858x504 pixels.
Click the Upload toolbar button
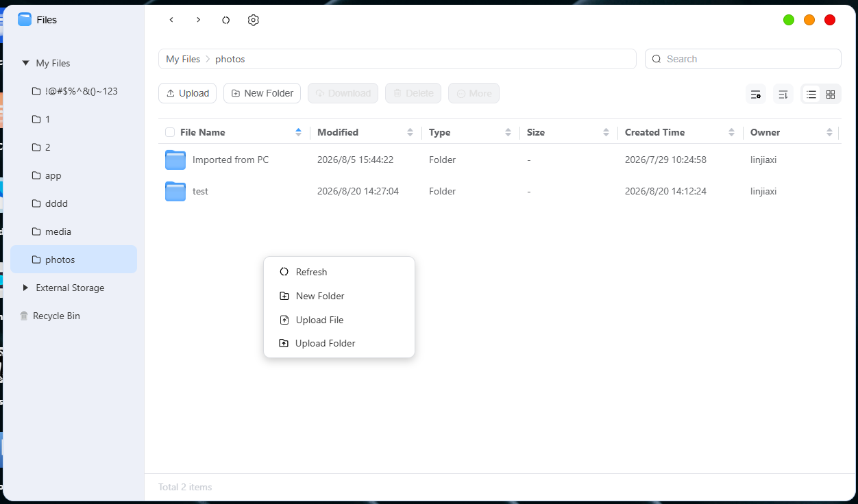[x=188, y=93]
